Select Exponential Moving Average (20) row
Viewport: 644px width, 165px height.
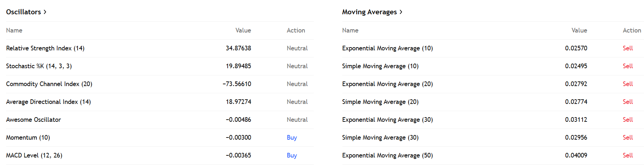(x=387, y=84)
